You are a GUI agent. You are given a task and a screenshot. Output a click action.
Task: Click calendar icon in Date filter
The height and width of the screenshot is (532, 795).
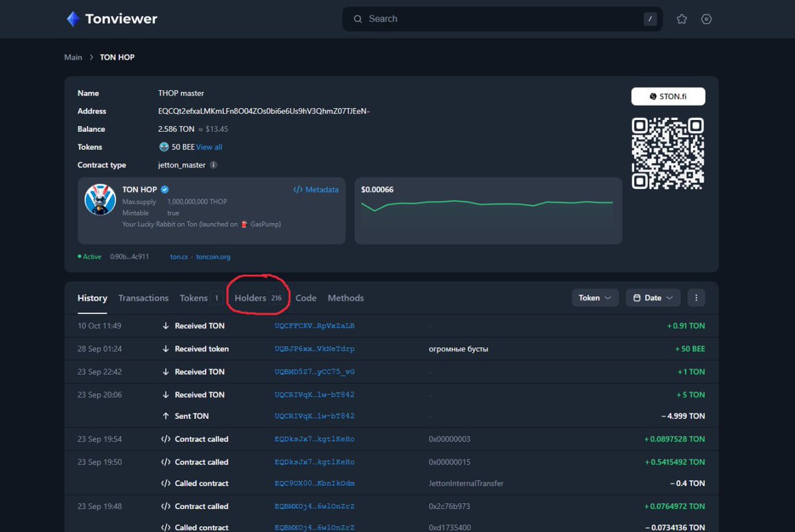637,298
